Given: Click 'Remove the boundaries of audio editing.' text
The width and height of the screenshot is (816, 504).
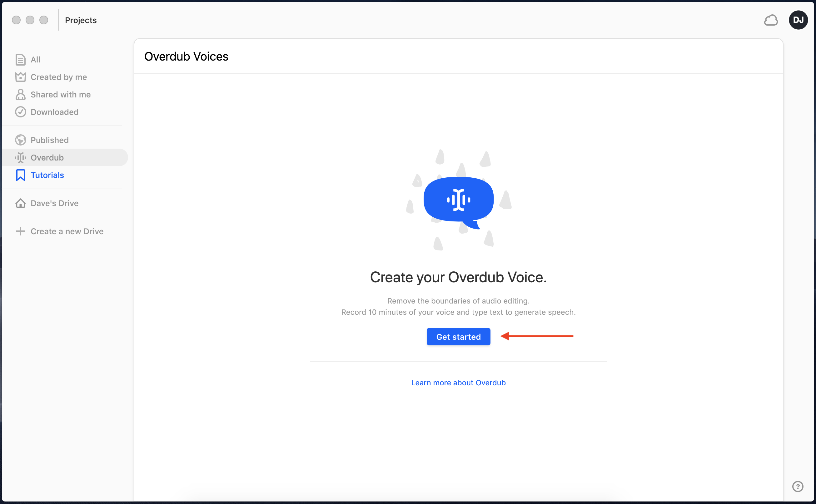Looking at the screenshot, I should click(458, 301).
